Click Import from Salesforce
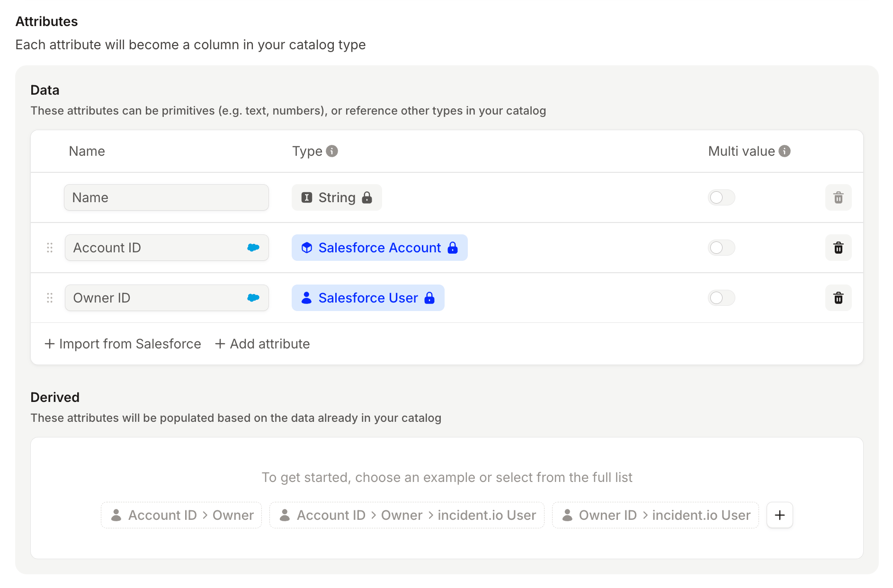This screenshot has width=893, height=588. (123, 344)
